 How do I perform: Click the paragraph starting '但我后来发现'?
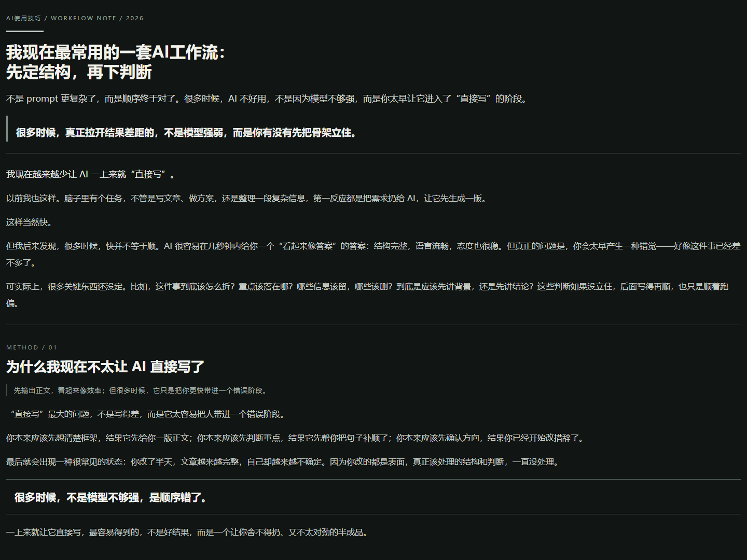(374, 254)
